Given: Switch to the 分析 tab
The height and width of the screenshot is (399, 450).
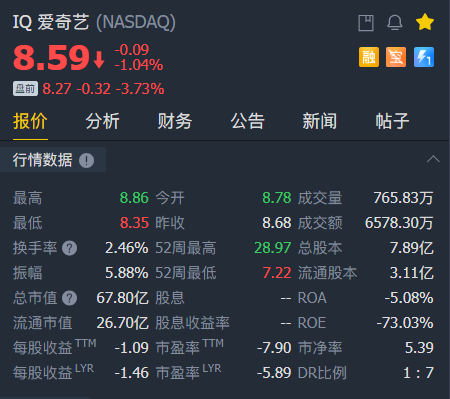Looking at the screenshot, I should 103,121.
